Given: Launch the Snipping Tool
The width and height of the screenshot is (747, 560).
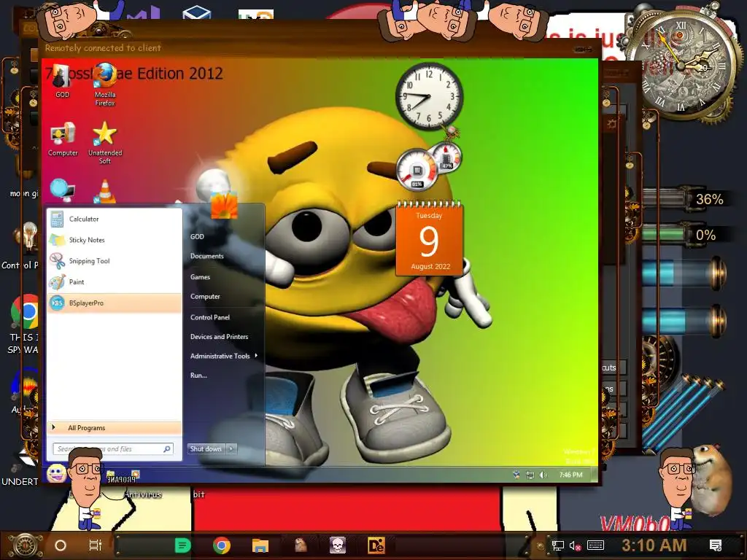Looking at the screenshot, I should click(x=115, y=261).
